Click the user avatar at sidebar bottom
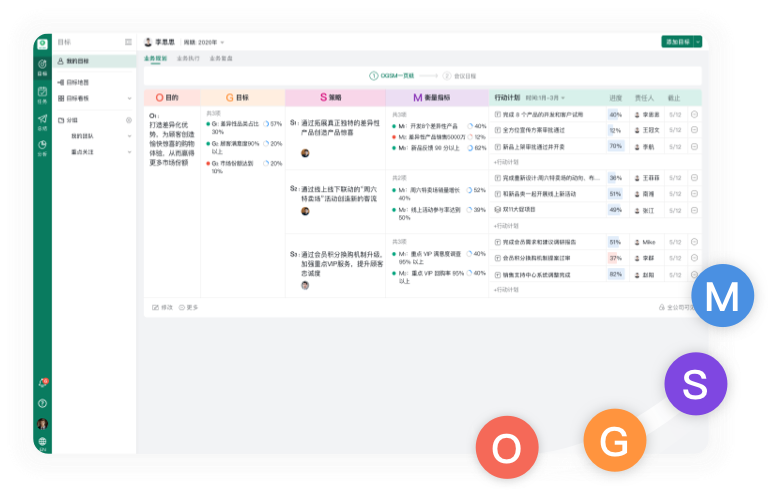This screenshot has height=501, width=769. 43,424
